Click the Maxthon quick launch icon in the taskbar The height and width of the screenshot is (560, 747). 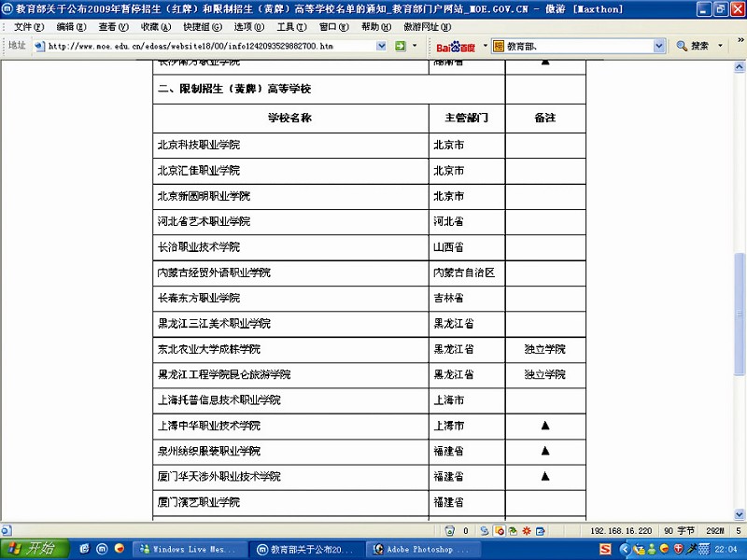(102, 549)
